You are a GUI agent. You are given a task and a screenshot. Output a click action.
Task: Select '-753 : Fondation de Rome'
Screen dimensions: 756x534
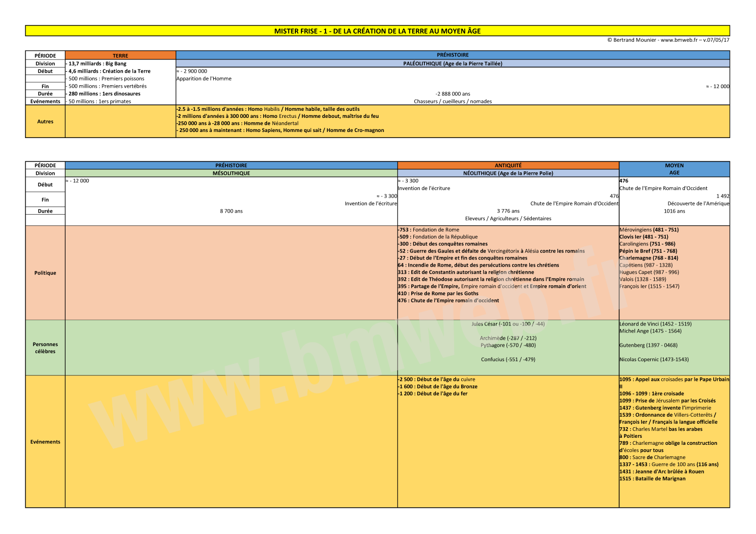(x=428, y=230)
